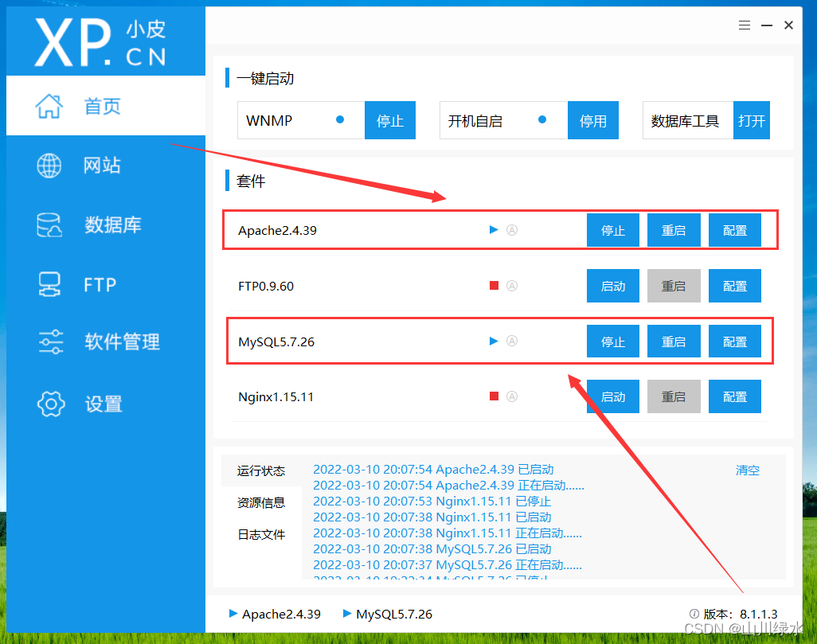This screenshot has width=817, height=644.
Task: Stop Apache2.4.39 service
Action: [613, 230]
